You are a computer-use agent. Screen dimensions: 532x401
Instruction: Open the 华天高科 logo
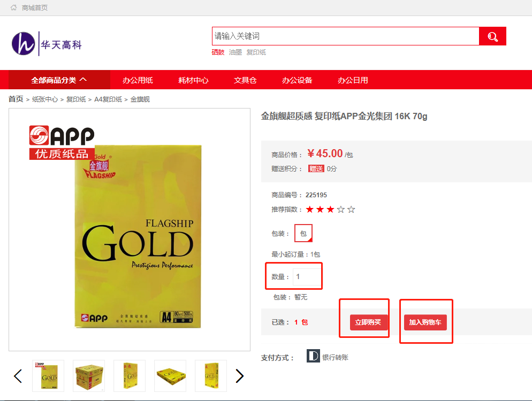[47, 44]
